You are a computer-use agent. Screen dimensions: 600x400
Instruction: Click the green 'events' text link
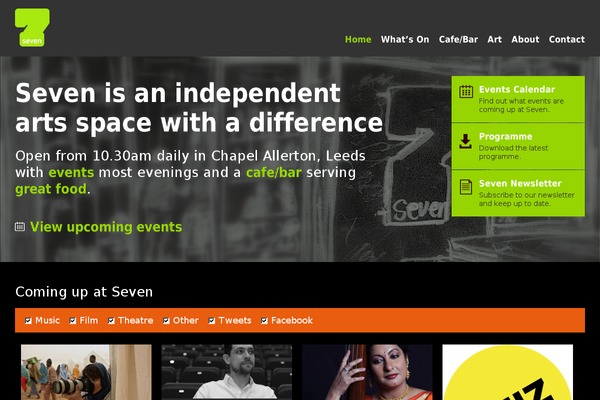coord(71,172)
